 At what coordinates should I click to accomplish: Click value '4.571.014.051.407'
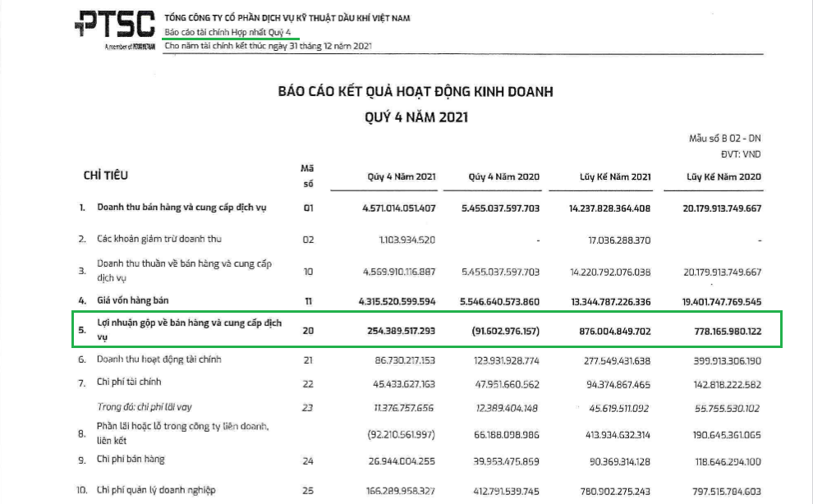pos(399,208)
